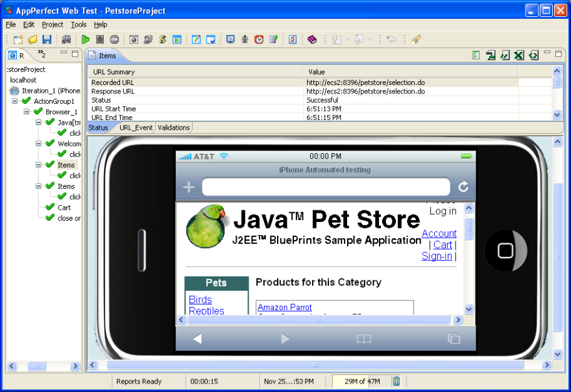Image resolution: width=571 pixels, height=392 pixels.
Task: Open the File menu
Action: (x=11, y=25)
